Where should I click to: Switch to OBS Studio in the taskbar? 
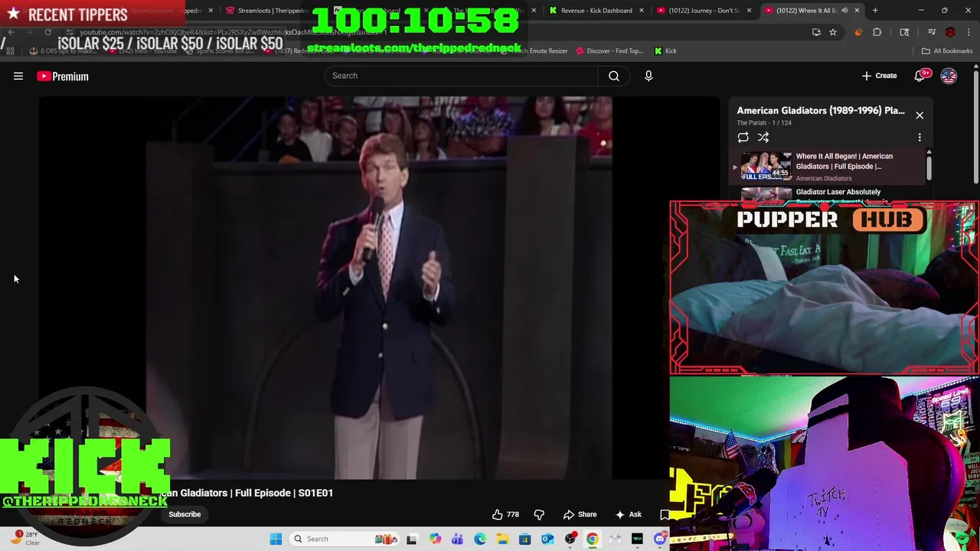(x=570, y=539)
